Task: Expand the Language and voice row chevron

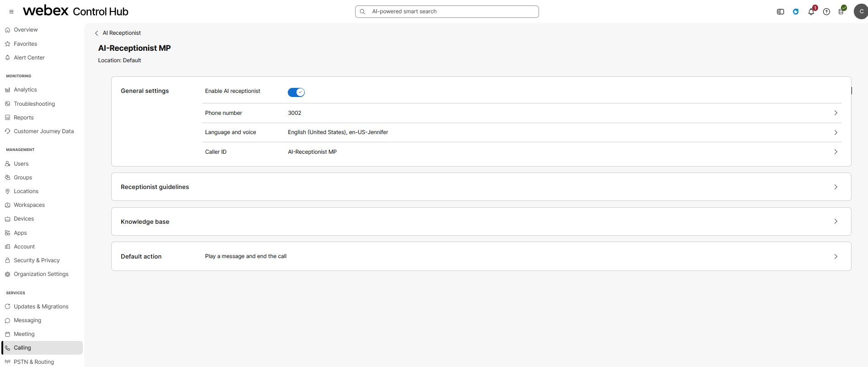Action: point(836,132)
